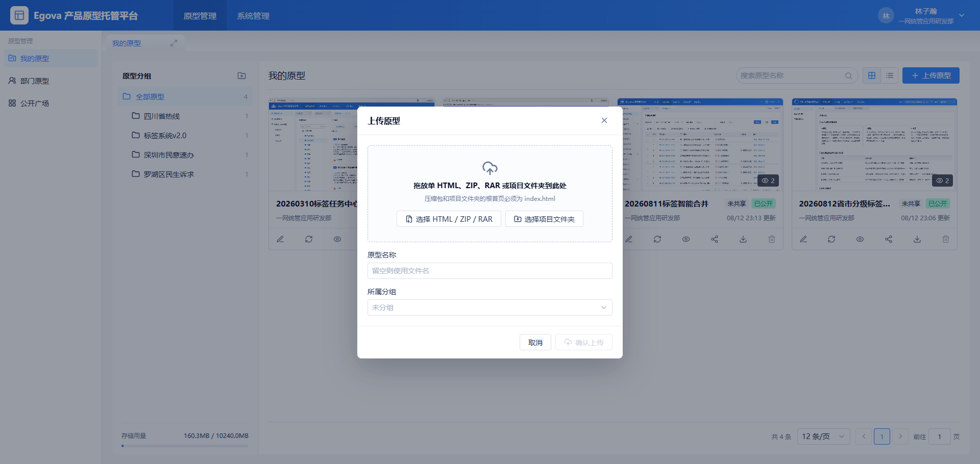Choose 选择项目文件夹 folder button
The width and height of the screenshot is (980, 464).
click(544, 219)
